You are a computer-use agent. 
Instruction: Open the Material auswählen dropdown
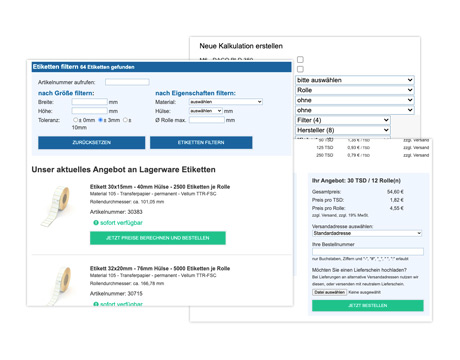pyautogui.click(x=226, y=102)
